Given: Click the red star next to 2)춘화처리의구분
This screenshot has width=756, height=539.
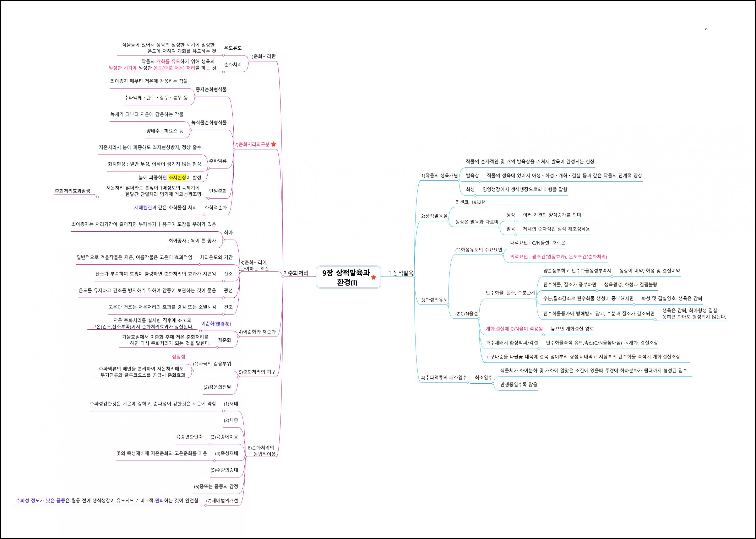Looking at the screenshot, I should click(274, 144).
